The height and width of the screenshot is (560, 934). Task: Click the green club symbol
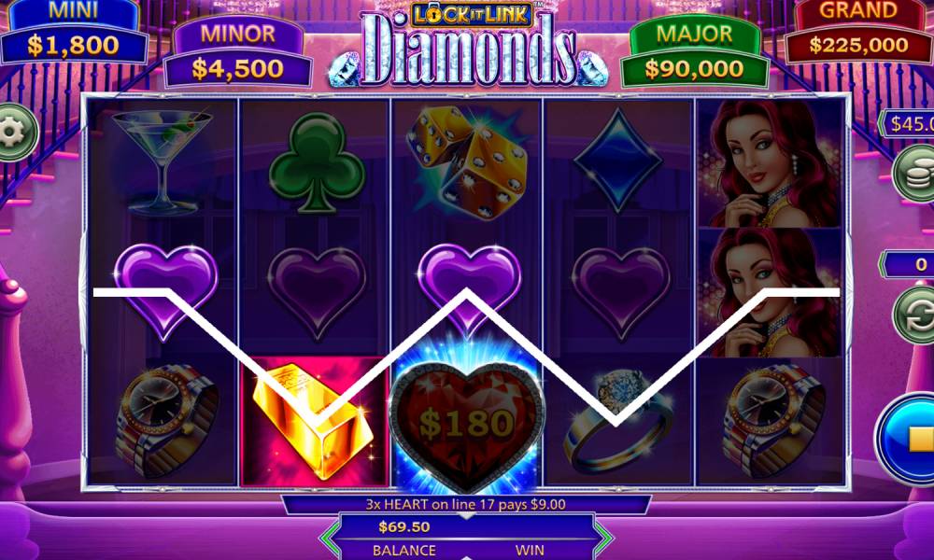tap(317, 161)
